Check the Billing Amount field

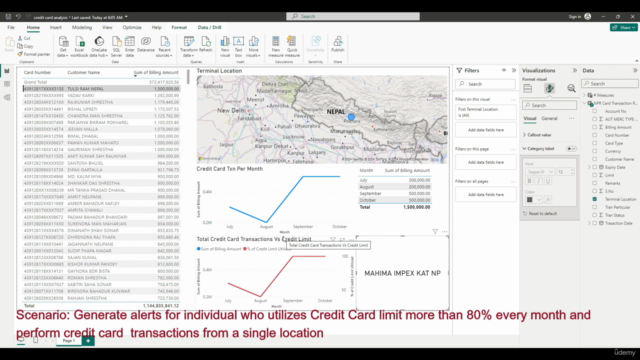coord(595,127)
